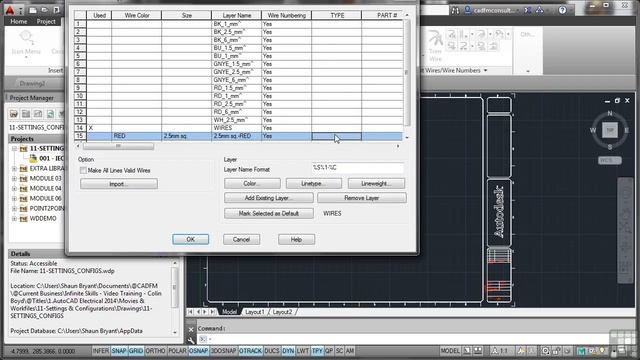The image size is (640, 360).
Task: Switch to the Layout2 tab
Action: point(282,312)
